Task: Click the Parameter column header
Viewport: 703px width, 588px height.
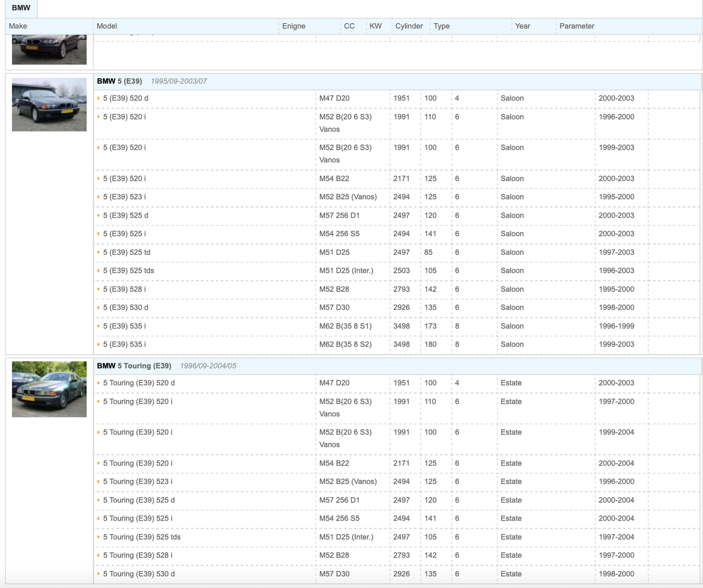Action: [577, 26]
